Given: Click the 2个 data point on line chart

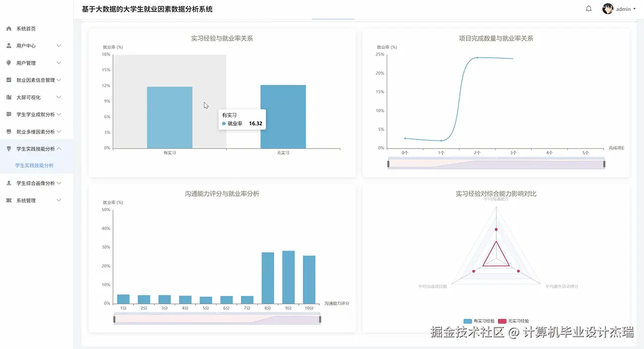Looking at the screenshot, I should tap(477, 58).
